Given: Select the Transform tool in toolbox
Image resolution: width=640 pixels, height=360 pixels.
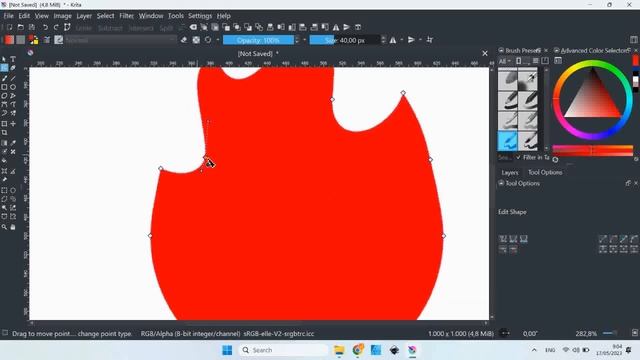Looking at the screenshot, I should (4, 123).
